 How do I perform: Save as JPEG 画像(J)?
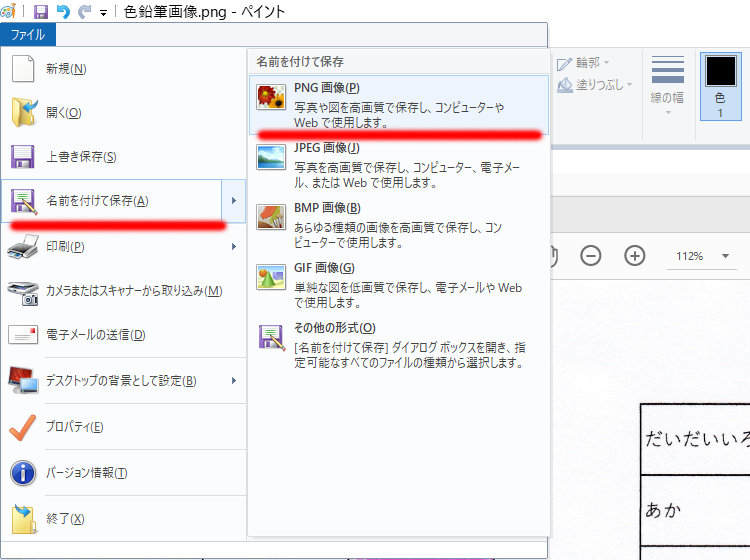point(398,165)
